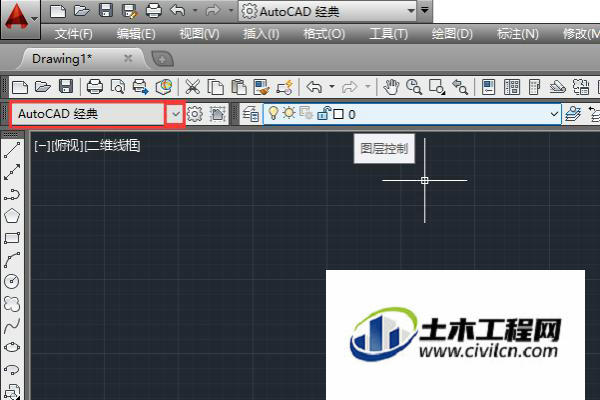Click Make Object's Layer Current icon

tap(573, 114)
